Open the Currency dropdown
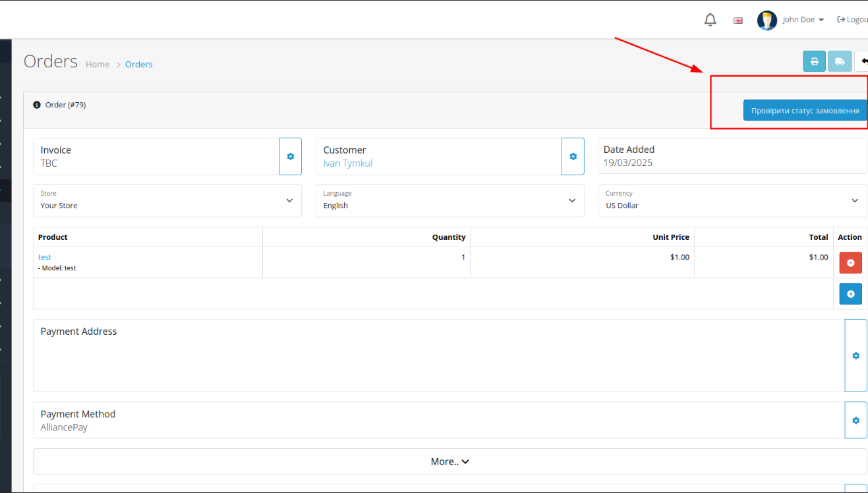Image resolution: width=868 pixels, height=493 pixels. (732, 200)
